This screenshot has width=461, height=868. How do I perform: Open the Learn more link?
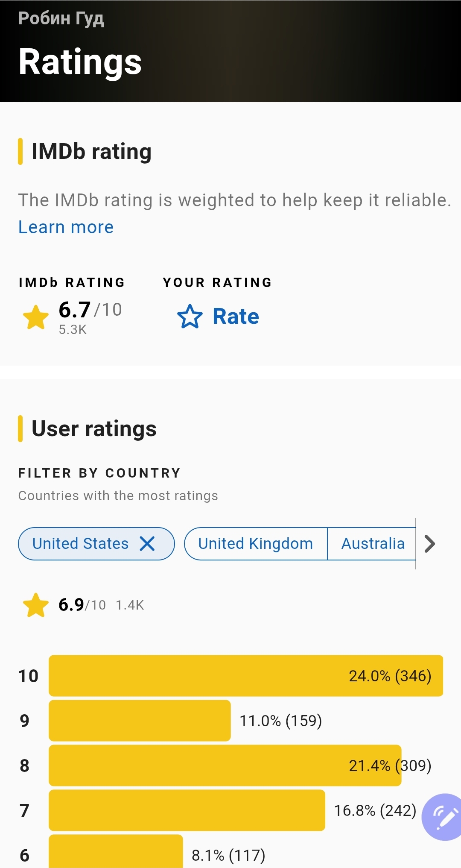pos(66,227)
